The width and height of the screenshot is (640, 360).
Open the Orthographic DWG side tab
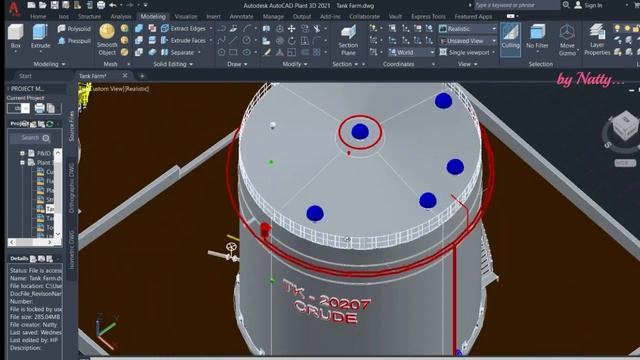pyautogui.click(x=72, y=188)
